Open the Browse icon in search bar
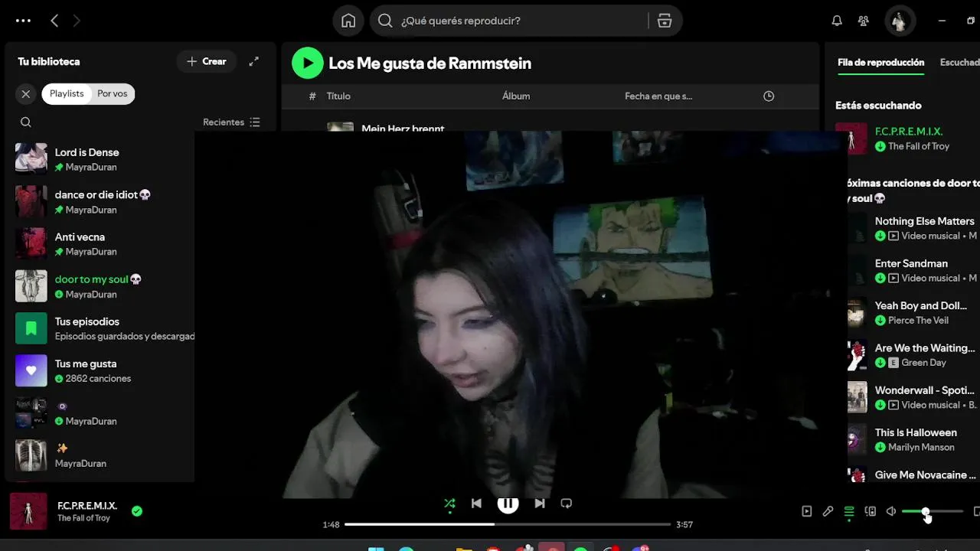980x551 pixels. 665,21
